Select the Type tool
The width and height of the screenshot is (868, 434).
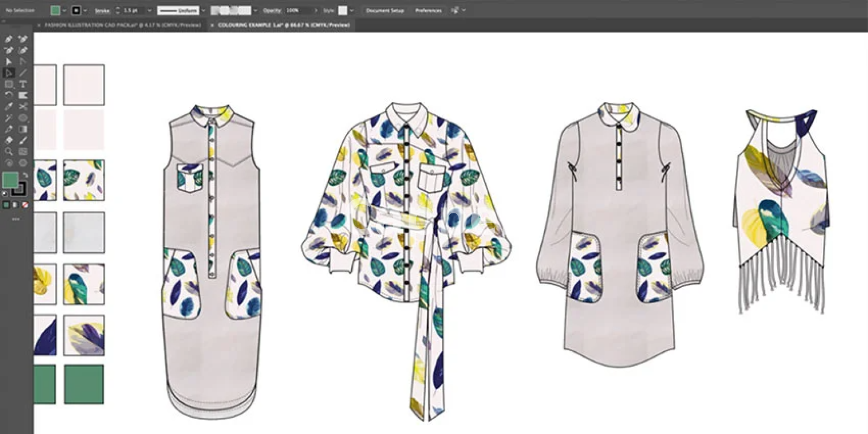click(x=23, y=84)
